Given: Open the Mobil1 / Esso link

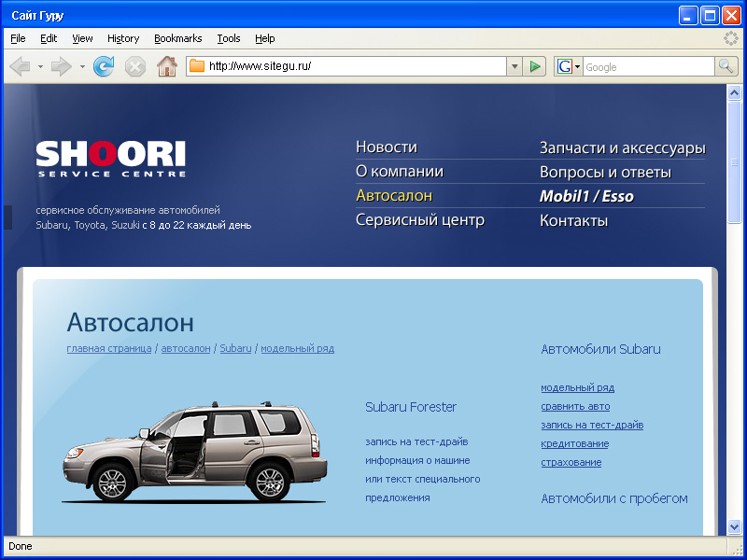Looking at the screenshot, I should tap(586, 196).
